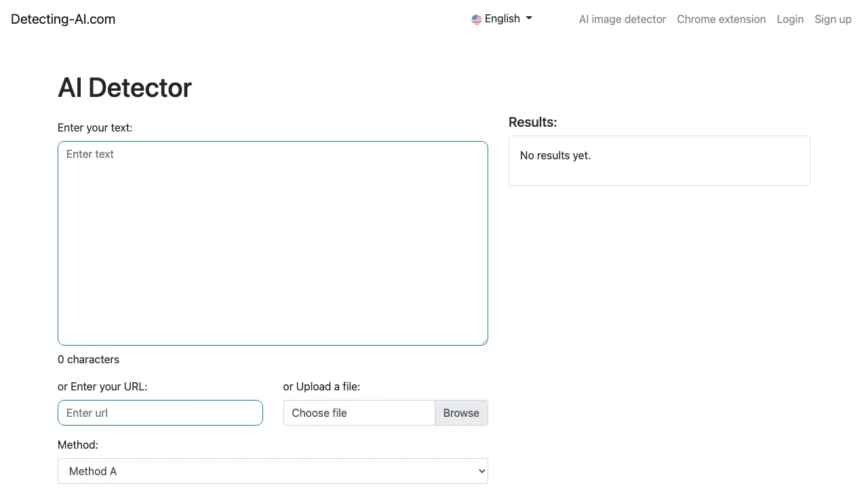868x488 pixels.
Task: Click the AI Detector page heading
Action: (124, 87)
